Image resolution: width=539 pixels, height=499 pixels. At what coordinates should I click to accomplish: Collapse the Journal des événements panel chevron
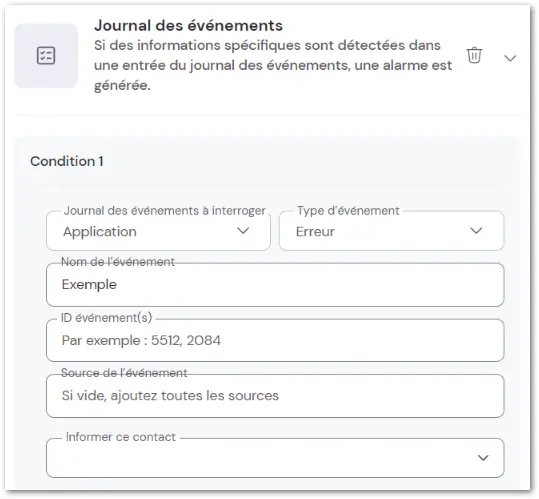510,58
